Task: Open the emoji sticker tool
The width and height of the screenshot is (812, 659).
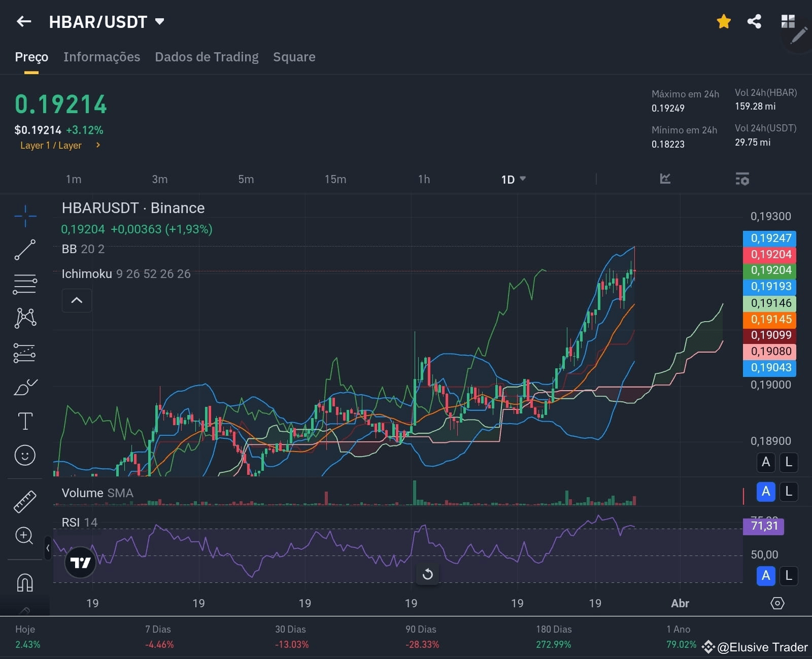Action: (25, 455)
